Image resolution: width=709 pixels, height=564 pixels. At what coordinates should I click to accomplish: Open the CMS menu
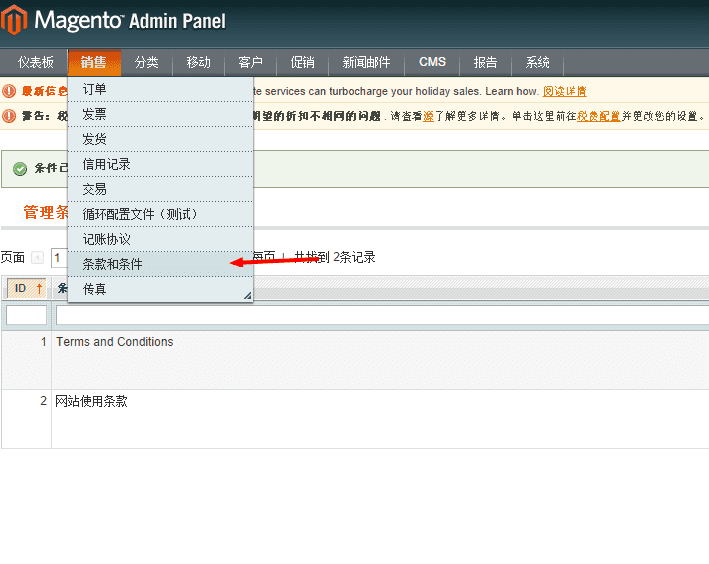[432, 62]
